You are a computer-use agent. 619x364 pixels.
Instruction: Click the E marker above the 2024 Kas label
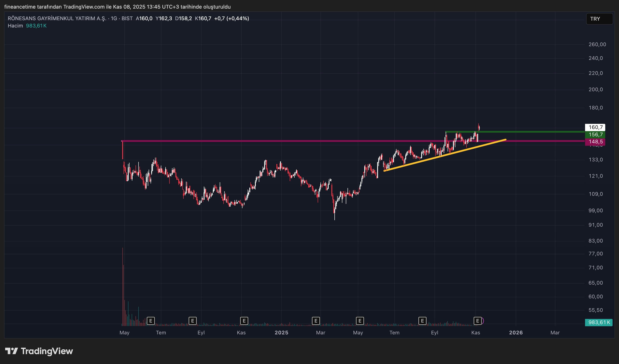click(244, 321)
